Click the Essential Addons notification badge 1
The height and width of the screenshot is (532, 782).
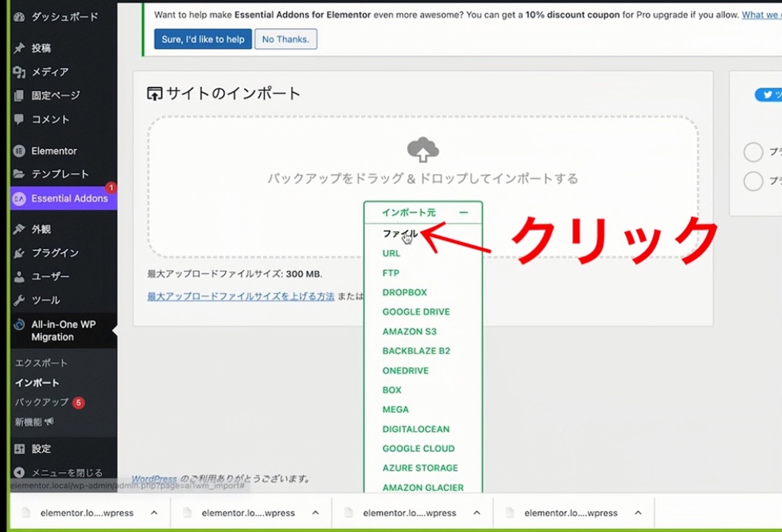click(x=111, y=187)
